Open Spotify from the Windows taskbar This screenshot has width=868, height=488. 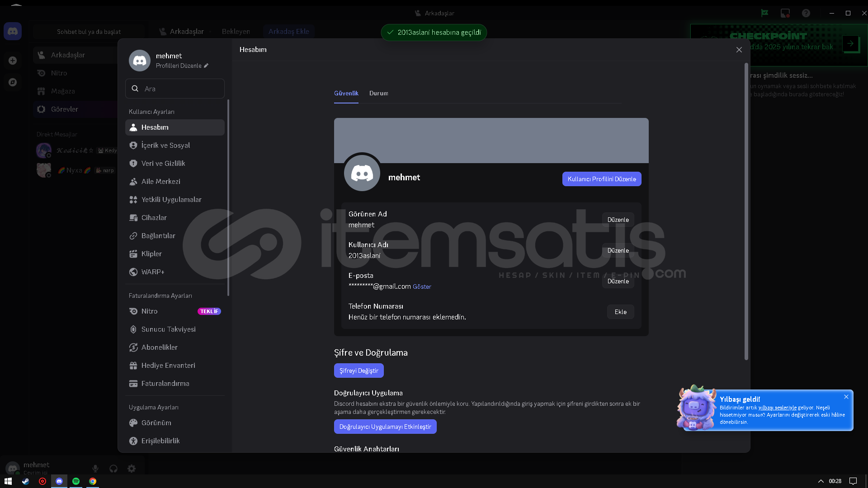point(76,481)
